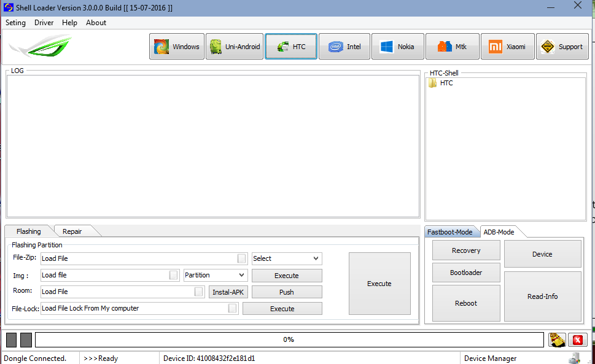
Task: Choose the Nokia platform button
Action: click(398, 46)
